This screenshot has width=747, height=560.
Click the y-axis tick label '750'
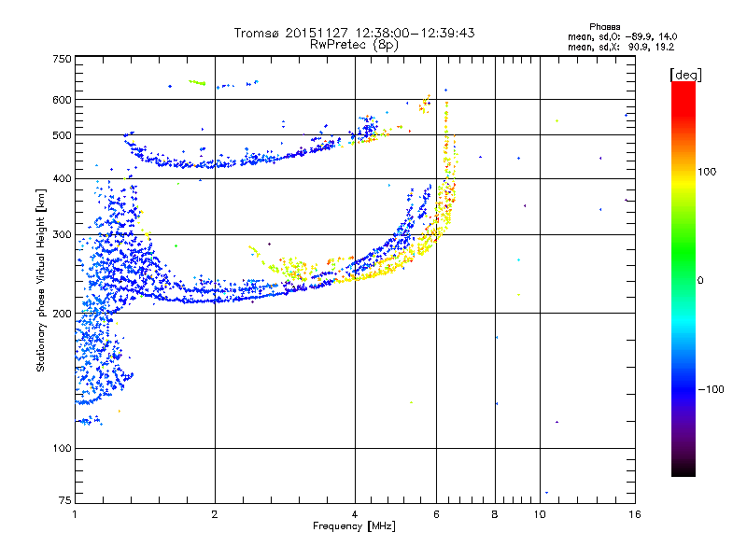click(63, 59)
